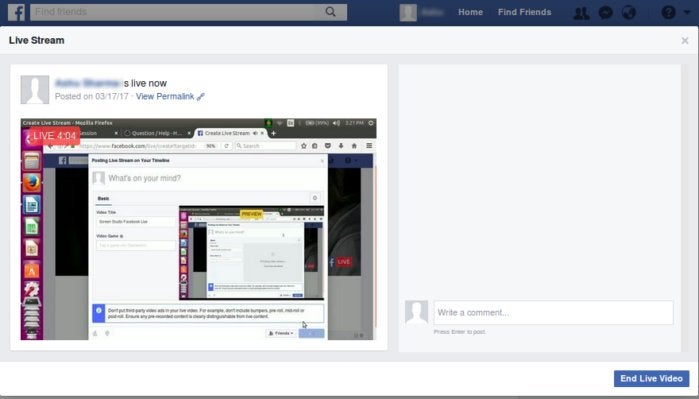Screen dimensions: 699x399
Task: Click the live video preview
Action: tap(198, 229)
